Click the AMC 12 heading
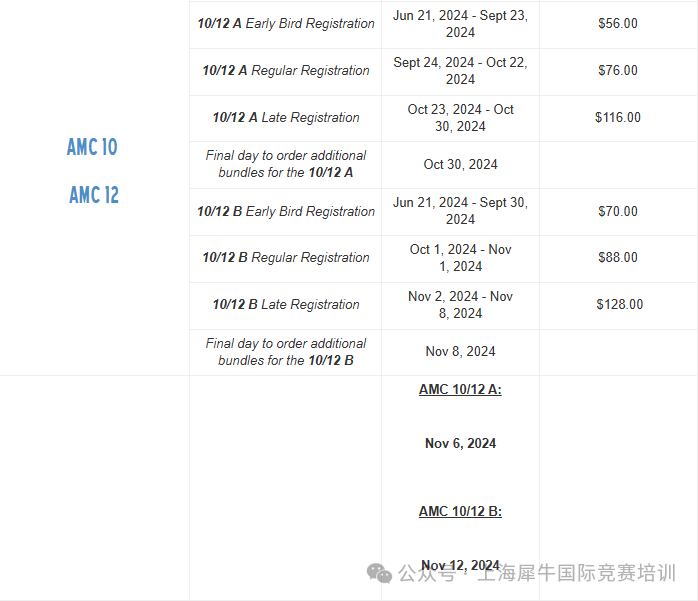This screenshot has width=698, height=601. pos(94,195)
